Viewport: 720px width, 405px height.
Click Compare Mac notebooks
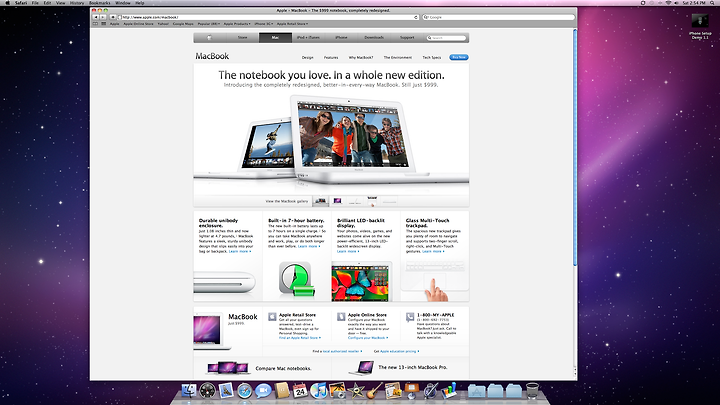pyautogui.click(x=283, y=368)
